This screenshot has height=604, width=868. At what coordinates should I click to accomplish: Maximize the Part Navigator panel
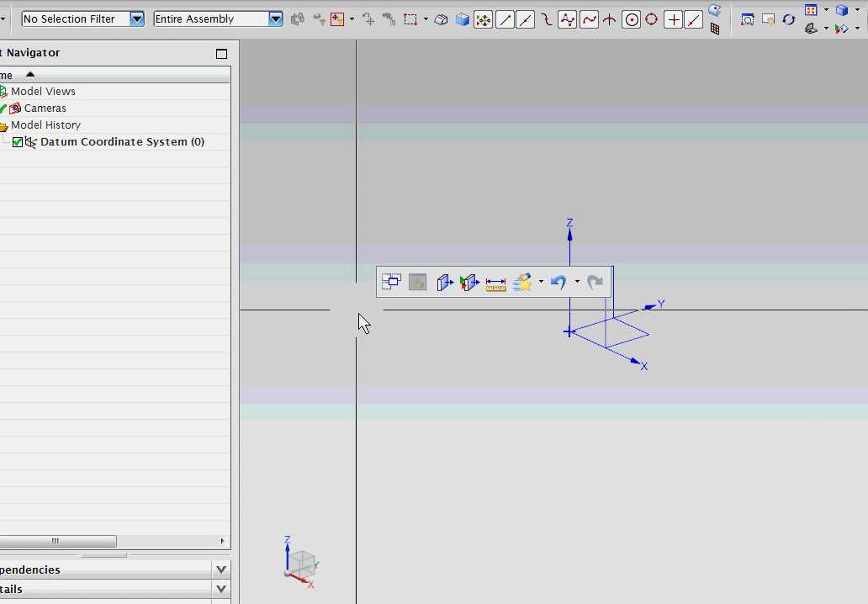tap(221, 54)
